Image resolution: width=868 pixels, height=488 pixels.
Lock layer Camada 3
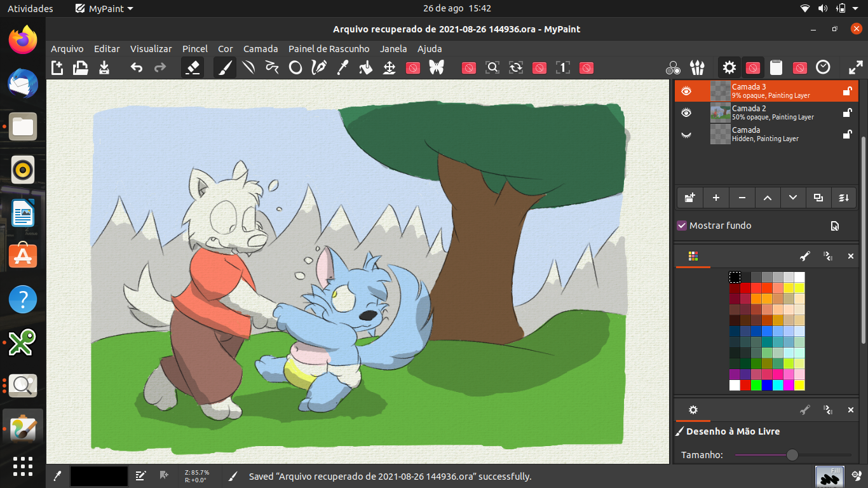click(847, 91)
